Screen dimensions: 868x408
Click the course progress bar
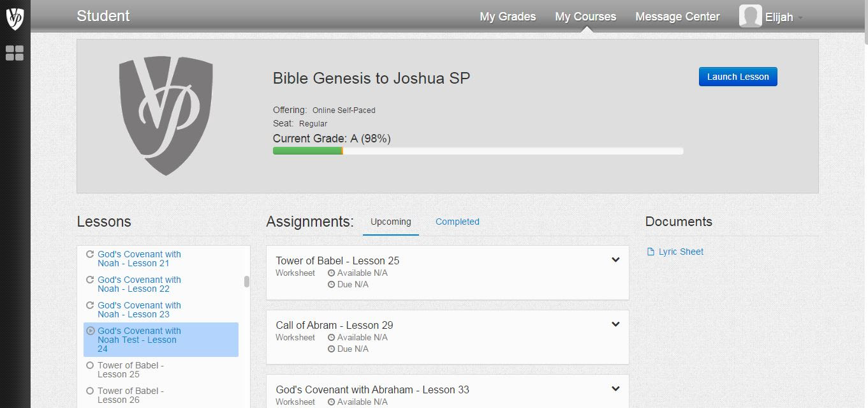point(478,151)
